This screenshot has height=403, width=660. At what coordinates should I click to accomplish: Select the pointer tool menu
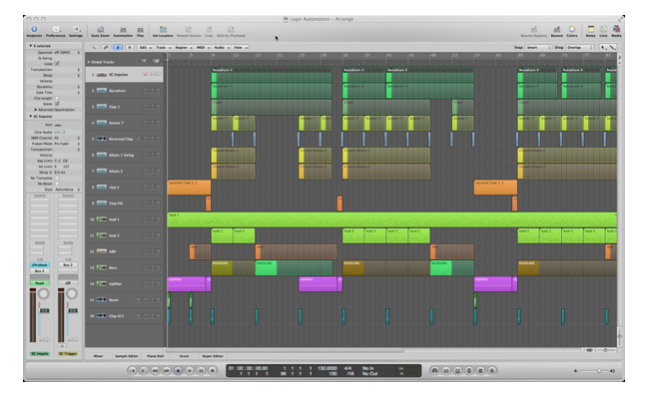tap(603, 48)
